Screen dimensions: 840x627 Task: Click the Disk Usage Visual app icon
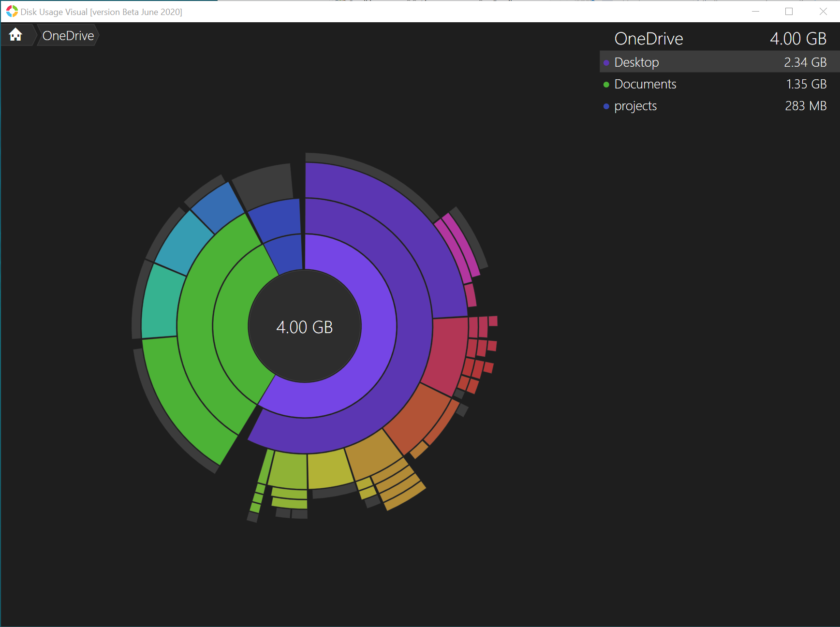[12, 11]
